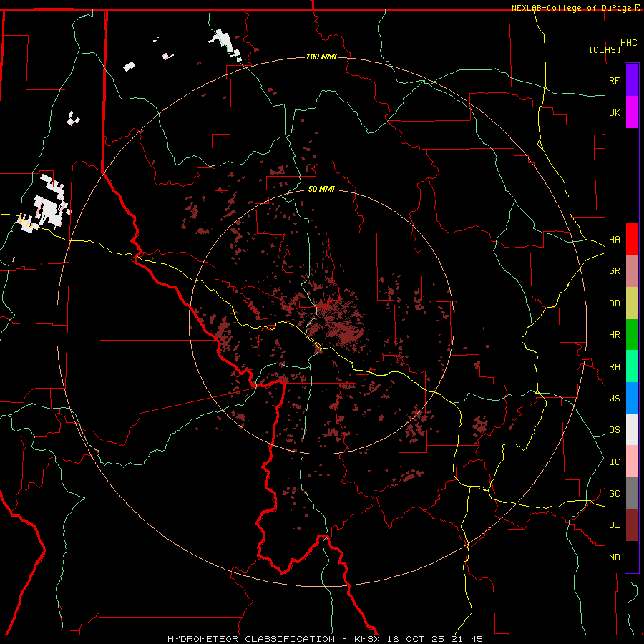This screenshot has height=644, width=644.
Task: Select the BD yellow legend swatch
Action: click(632, 303)
